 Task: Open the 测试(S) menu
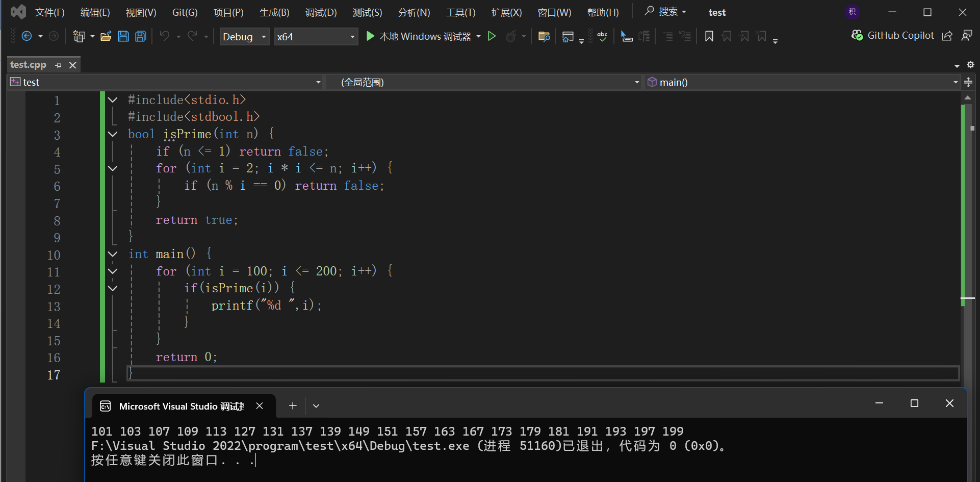368,12
